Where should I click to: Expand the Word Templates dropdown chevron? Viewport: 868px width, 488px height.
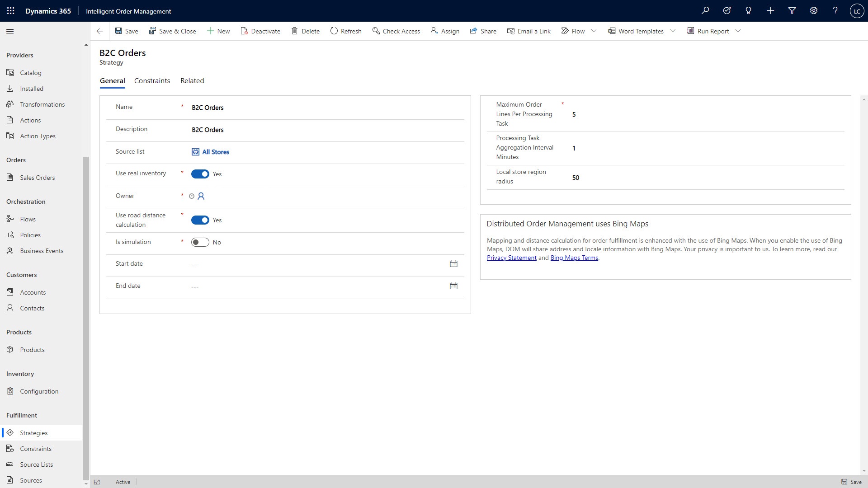(x=673, y=31)
